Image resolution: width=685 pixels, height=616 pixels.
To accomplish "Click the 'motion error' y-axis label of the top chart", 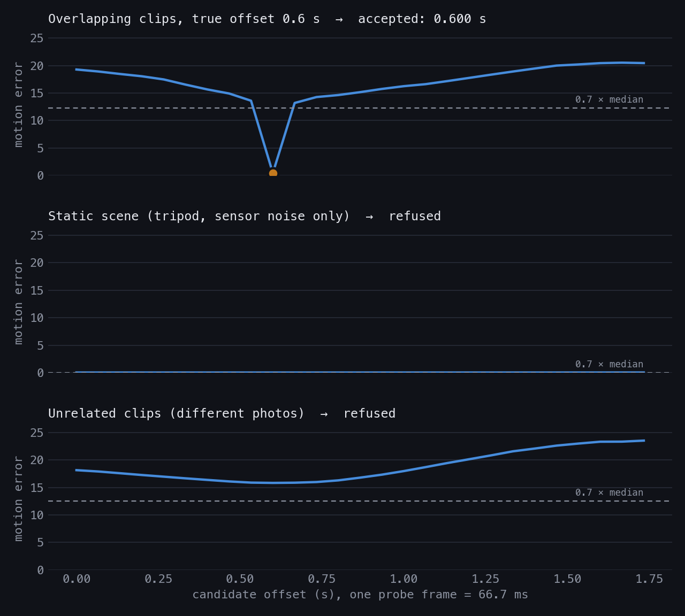I will (19, 105).
